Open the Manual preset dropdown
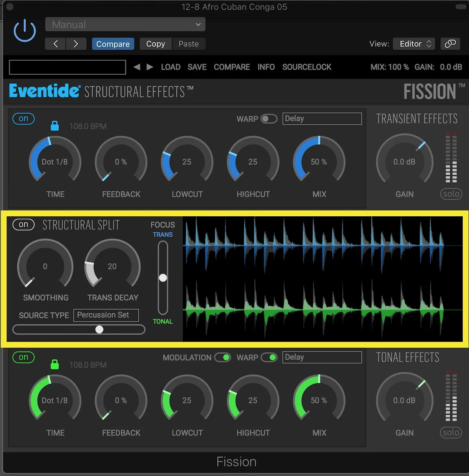 click(x=125, y=24)
